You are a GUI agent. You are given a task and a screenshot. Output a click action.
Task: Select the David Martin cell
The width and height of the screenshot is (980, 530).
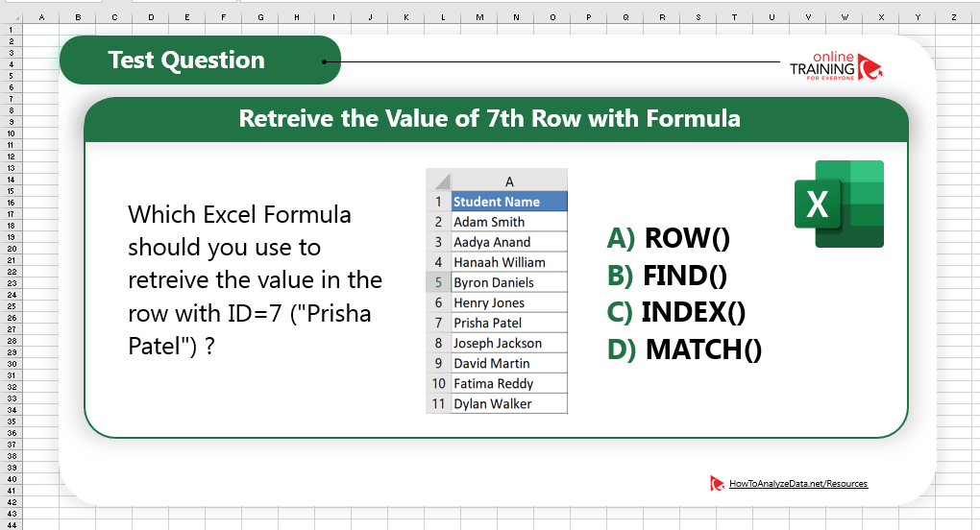click(509, 363)
